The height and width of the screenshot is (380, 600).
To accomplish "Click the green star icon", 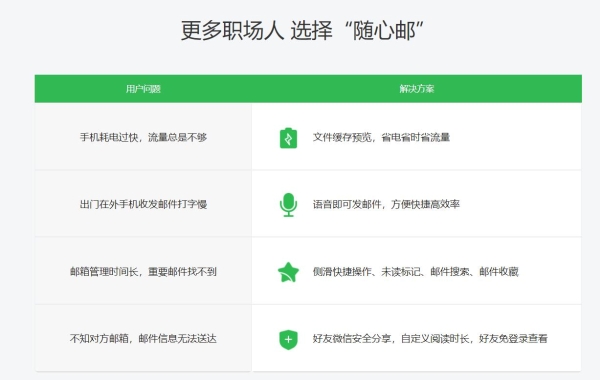I will pos(288,272).
